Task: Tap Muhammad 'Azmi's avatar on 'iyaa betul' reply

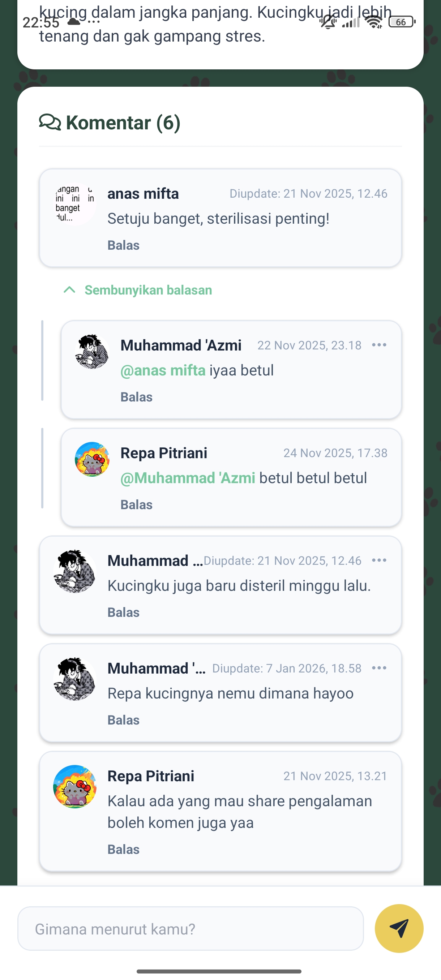Action: pyautogui.click(x=92, y=352)
